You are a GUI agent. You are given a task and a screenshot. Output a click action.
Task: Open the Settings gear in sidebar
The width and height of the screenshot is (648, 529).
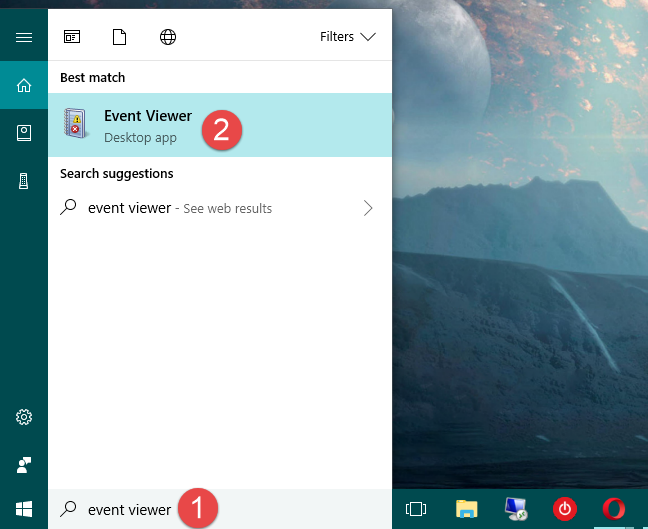point(24,417)
